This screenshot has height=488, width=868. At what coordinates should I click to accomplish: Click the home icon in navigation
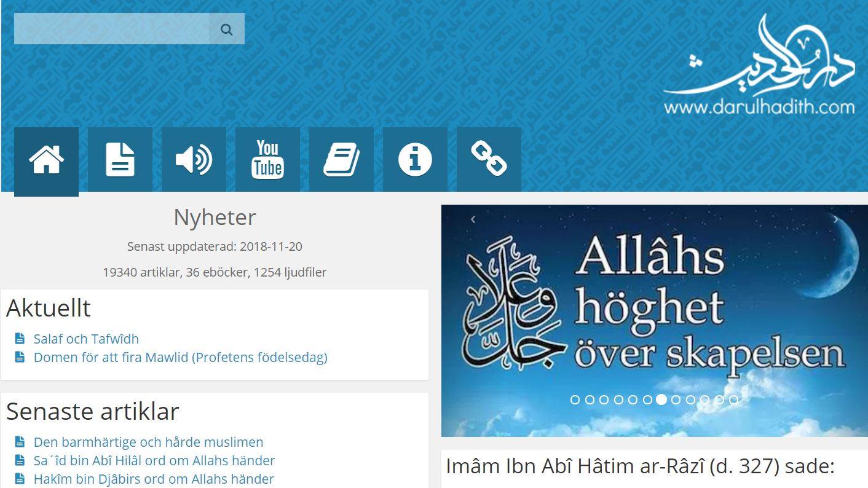click(x=46, y=160)
